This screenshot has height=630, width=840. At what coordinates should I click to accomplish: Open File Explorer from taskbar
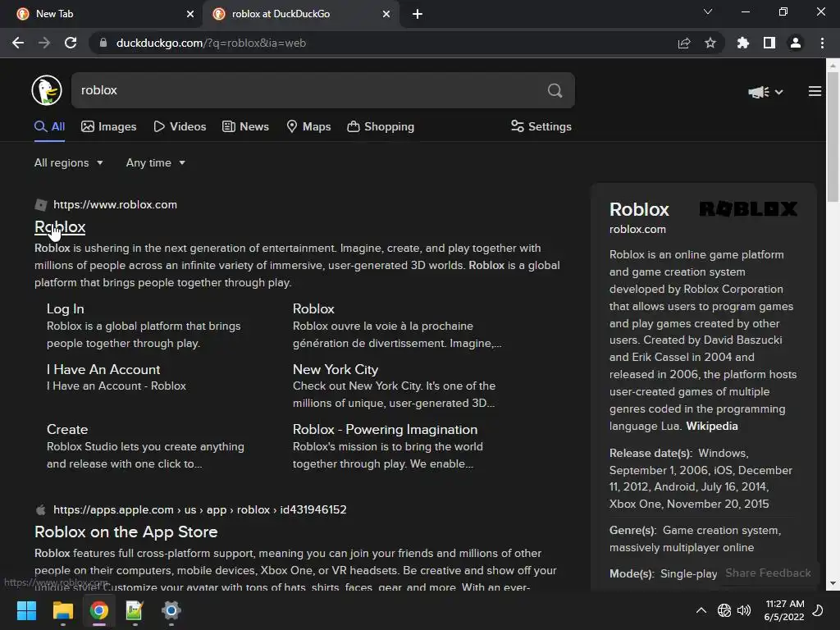coord(62,610)
